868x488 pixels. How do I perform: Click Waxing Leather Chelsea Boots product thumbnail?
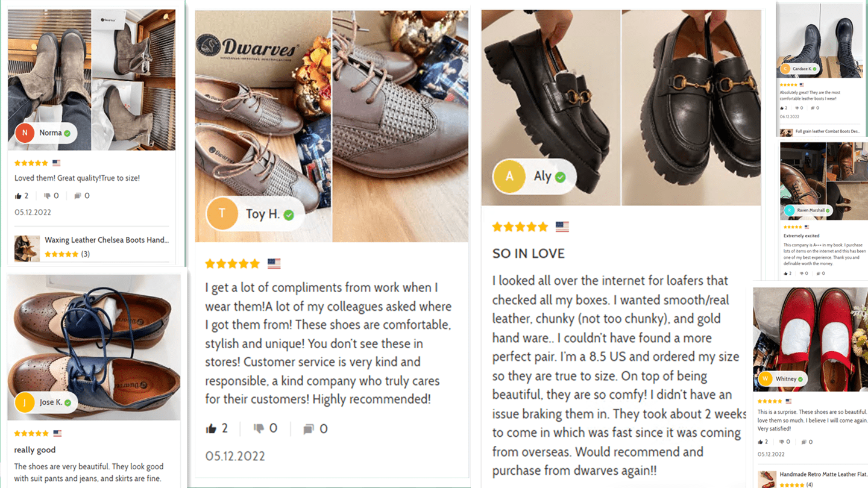pyautogui.click(x=27, y=248)
